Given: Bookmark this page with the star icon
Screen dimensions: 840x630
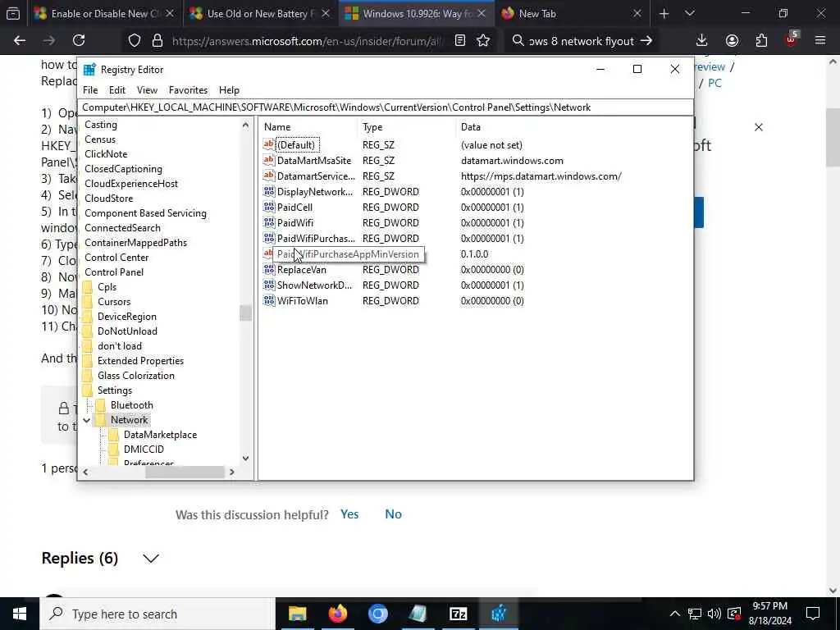Looking at the screenshot, I should coord(483,41).
